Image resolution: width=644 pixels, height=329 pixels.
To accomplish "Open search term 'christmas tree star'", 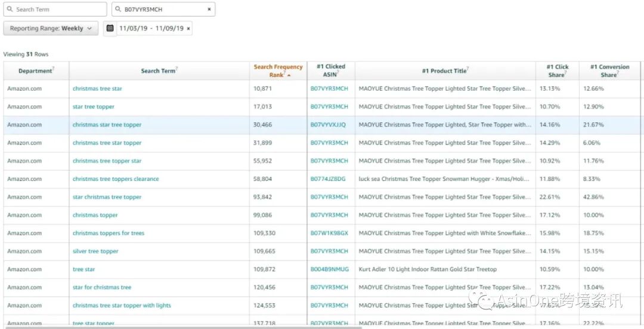I will [97, 88].
